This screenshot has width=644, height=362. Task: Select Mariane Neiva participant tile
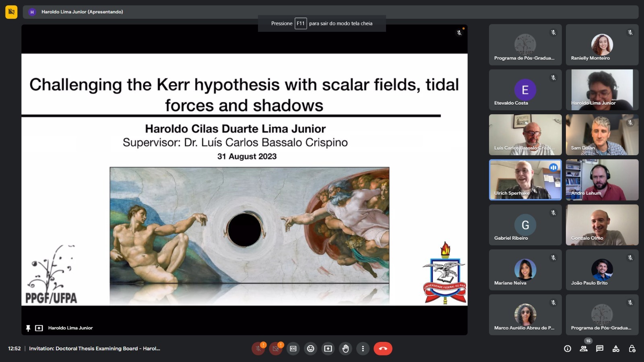[525, 270]
